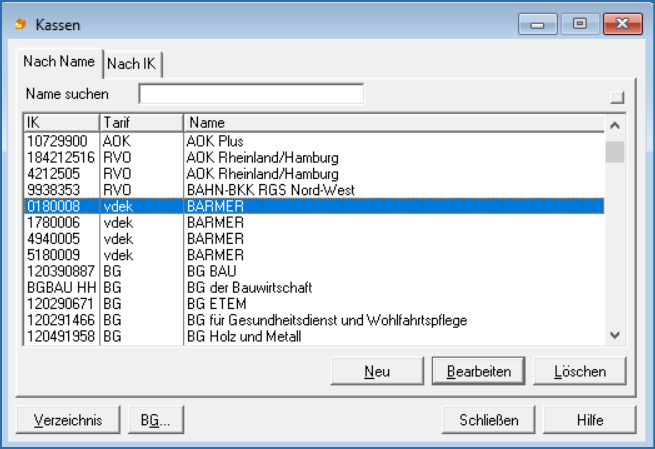Click IK cell BGBAU HH
Screen dimensions: 655x449
61,288
